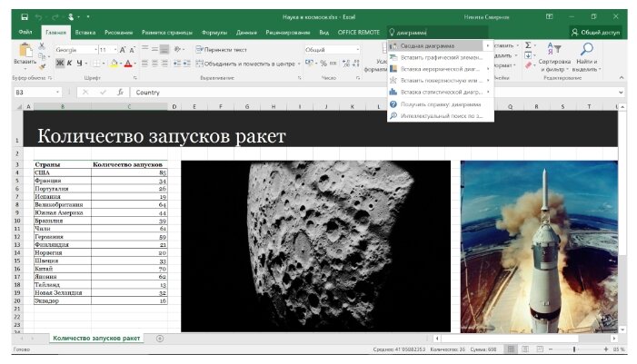This screenshot has width=637, height=364.
Task: Toggle top vertical alignment
Action: [145, 49]
